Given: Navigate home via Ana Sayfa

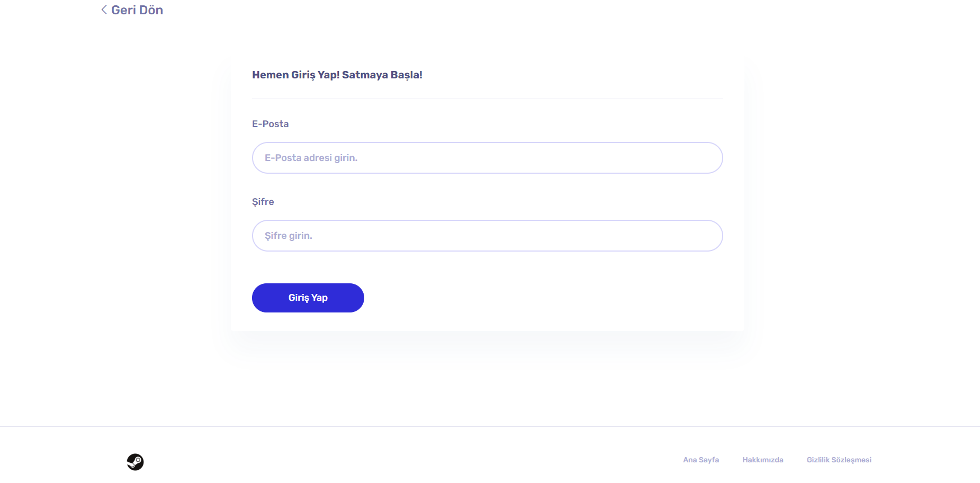Looking at the screenshot, I should (701, 460).
